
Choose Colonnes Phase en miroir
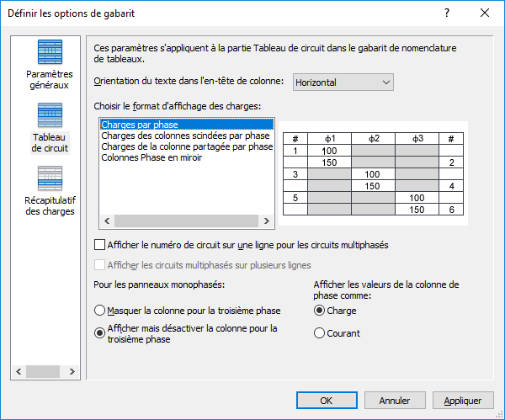click(151, 157)
